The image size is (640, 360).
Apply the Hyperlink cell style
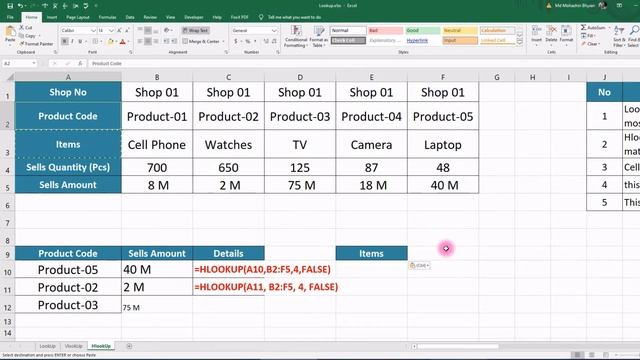pyautogui.click(x=422, y=40)
